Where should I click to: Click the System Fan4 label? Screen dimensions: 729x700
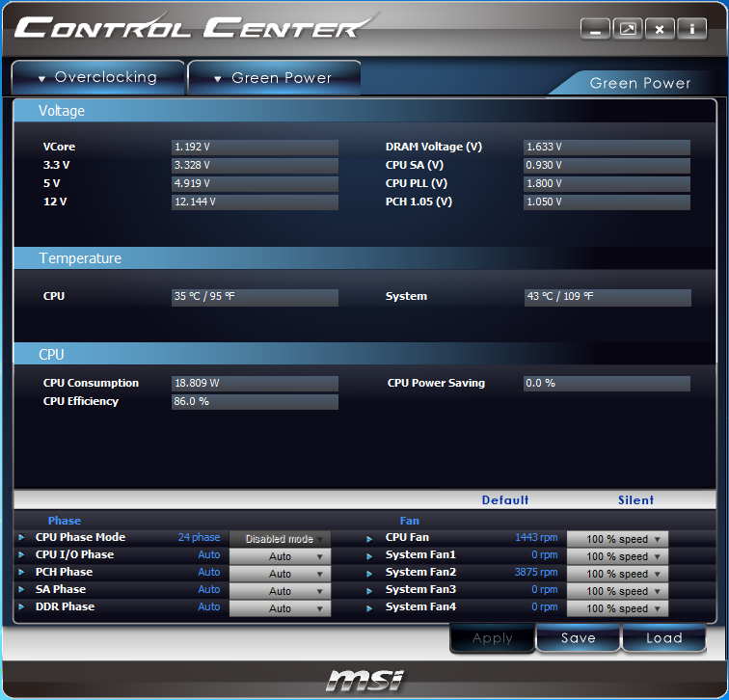[420, 607]
